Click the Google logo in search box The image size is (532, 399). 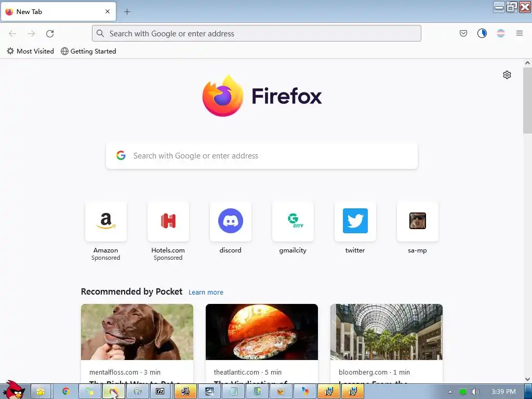(121, 156)
